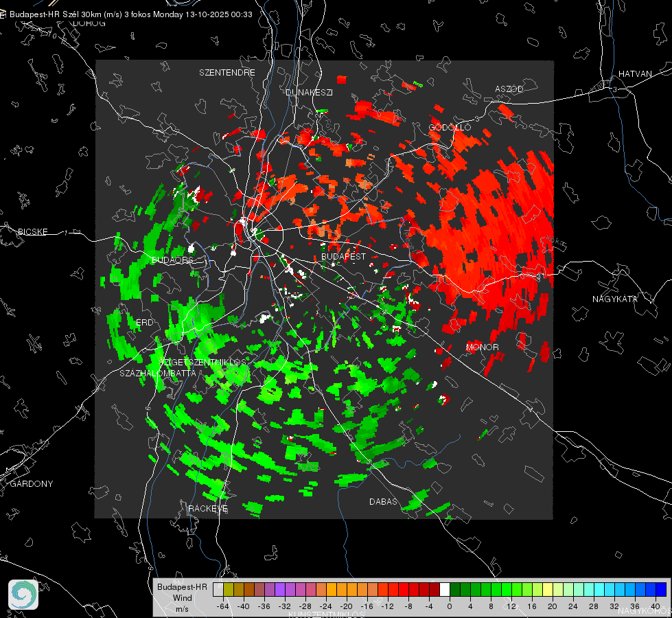The image size is (672, 618).
Task: Click the SZÁZHALOMBATTA town label
Action: point(158,373)
